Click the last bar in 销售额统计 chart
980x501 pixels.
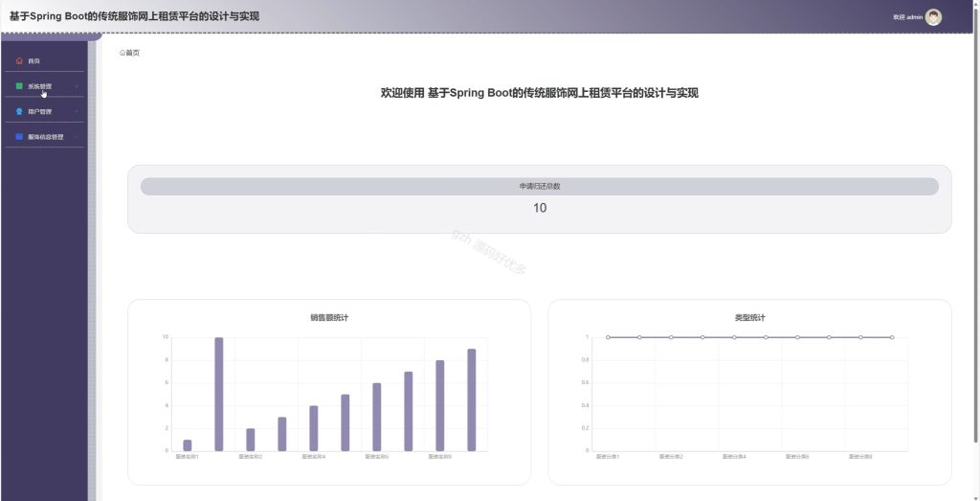pyautogui.click(x=471, y=399)
